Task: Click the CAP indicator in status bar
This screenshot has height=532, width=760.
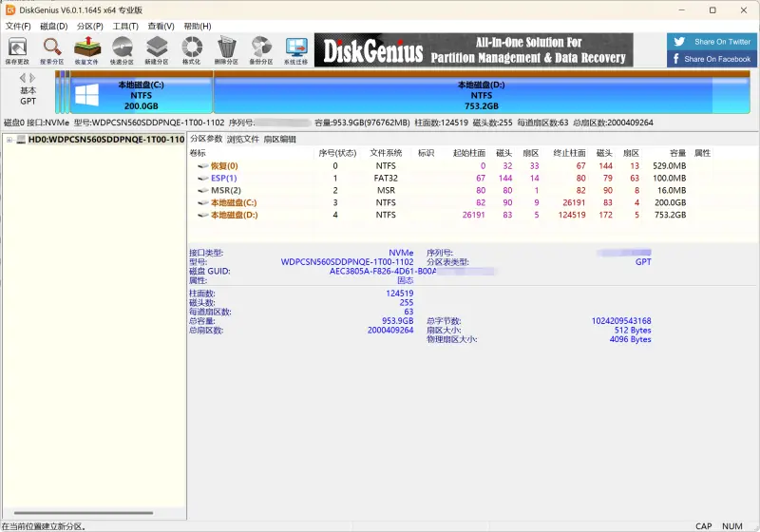Action: [x=704, y=526]
